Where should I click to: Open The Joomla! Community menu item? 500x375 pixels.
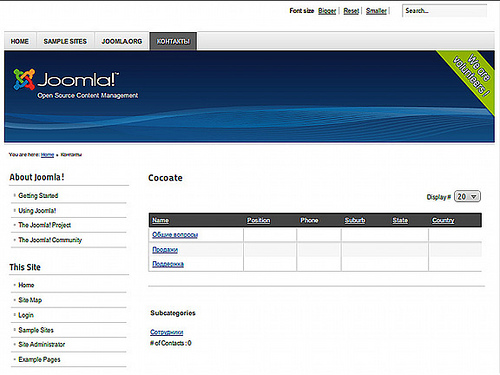click(x=50, y=240)
